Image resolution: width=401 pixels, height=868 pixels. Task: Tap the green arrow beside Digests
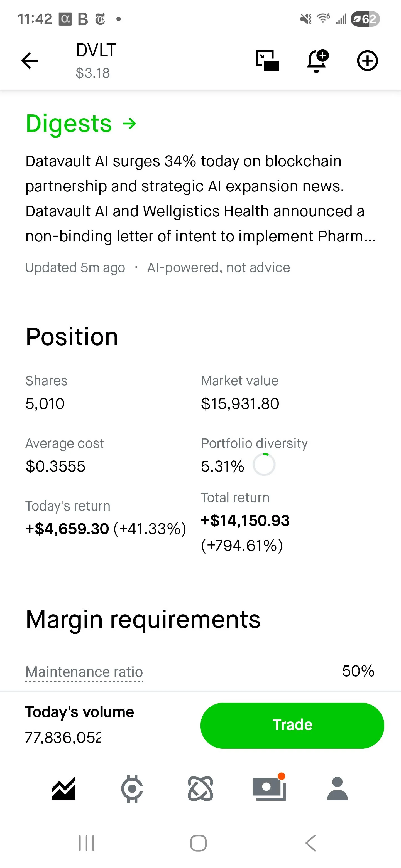pyautogui.click(x=129, y=124)
